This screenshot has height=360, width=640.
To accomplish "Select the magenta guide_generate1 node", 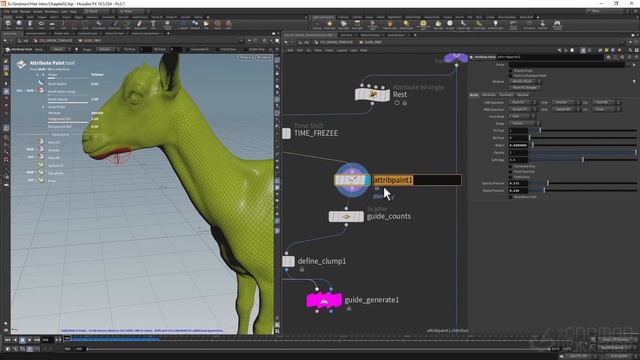I will coord(324,300).
